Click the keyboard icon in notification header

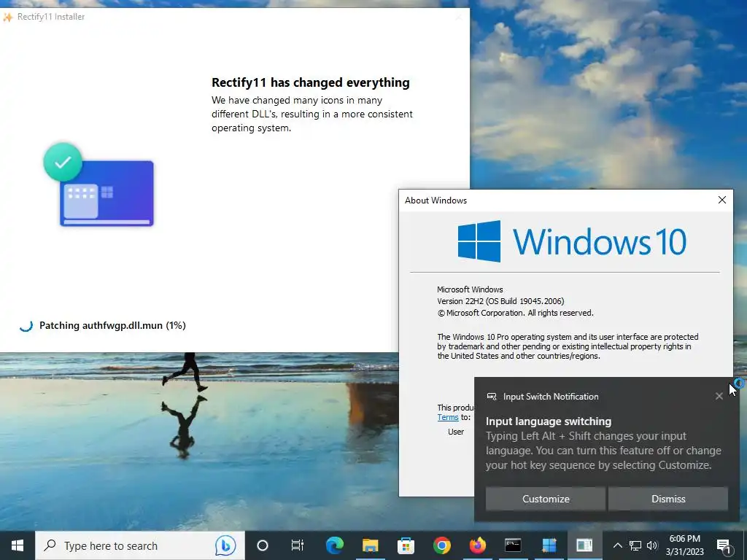click(492, 397)
